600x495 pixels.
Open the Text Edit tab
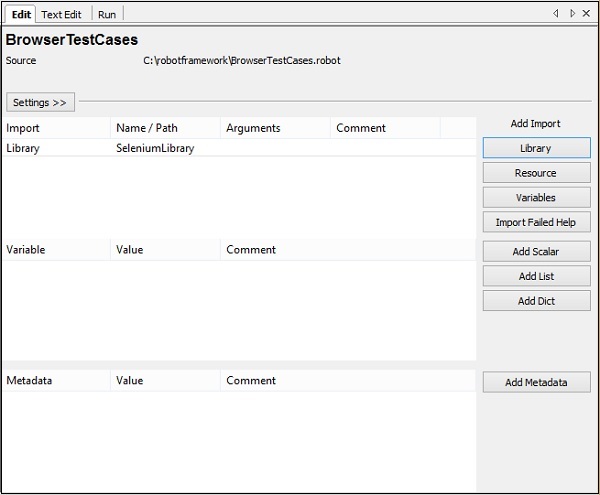(61, 15)
